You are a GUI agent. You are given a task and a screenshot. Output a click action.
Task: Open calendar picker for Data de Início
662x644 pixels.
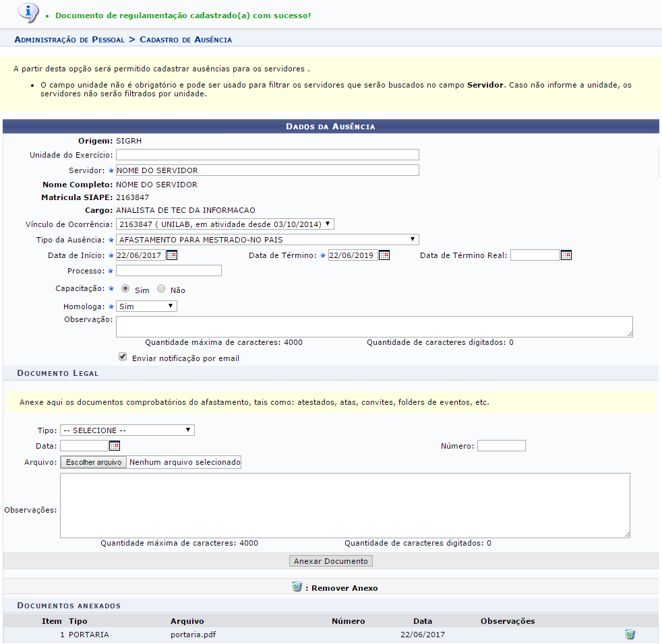coord(171,255)
